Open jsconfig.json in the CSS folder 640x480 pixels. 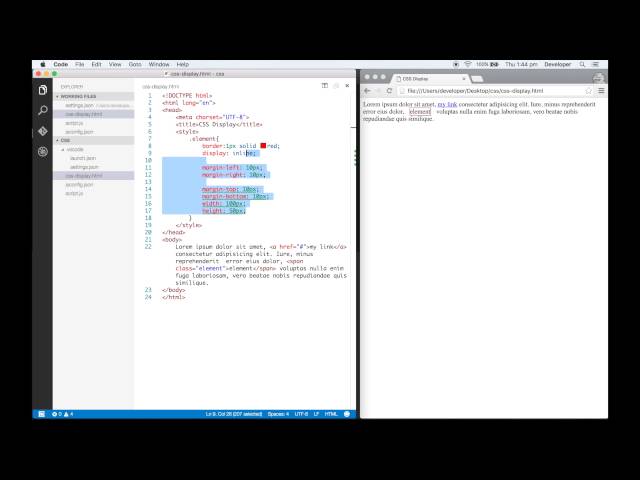point(93,184)
